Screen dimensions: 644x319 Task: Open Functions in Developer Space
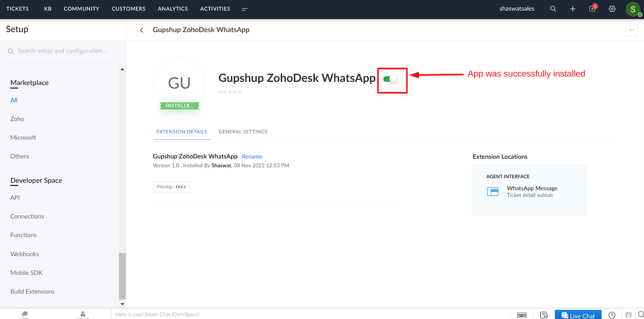(x=23, y=235)
